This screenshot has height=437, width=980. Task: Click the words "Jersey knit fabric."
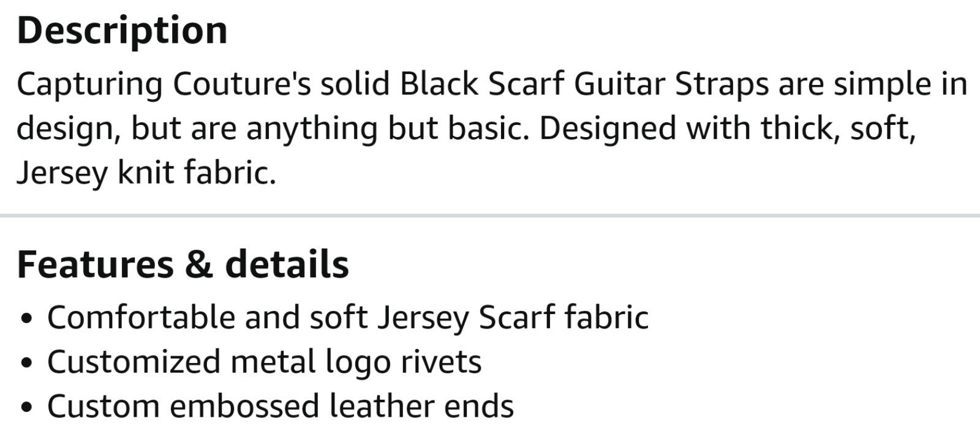[x=146, y=174]
